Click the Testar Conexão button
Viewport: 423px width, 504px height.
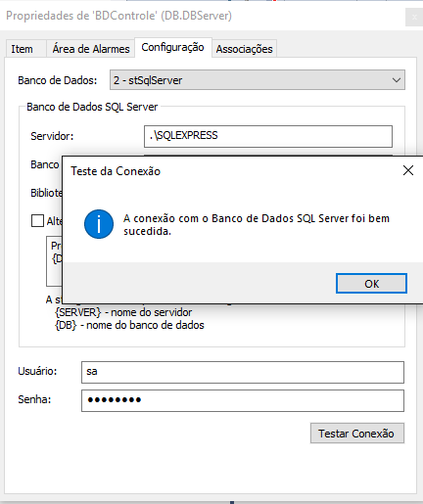tap(357, 434)
